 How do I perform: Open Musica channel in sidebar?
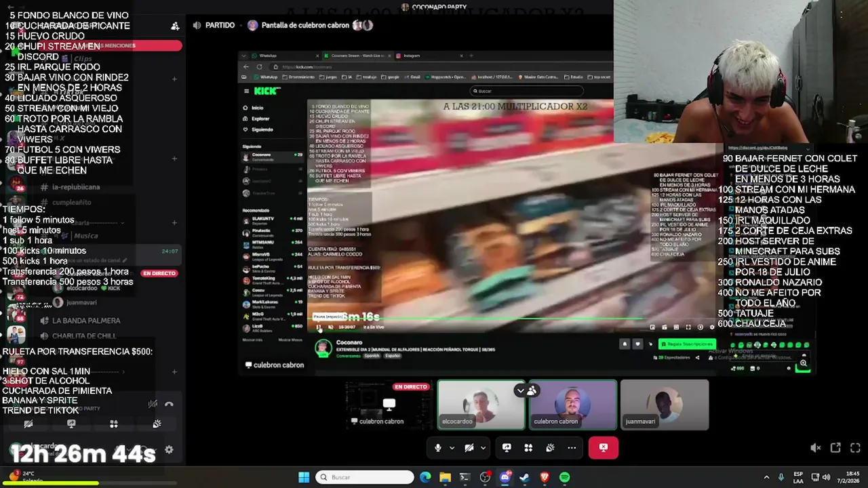(x=85, y=236)
